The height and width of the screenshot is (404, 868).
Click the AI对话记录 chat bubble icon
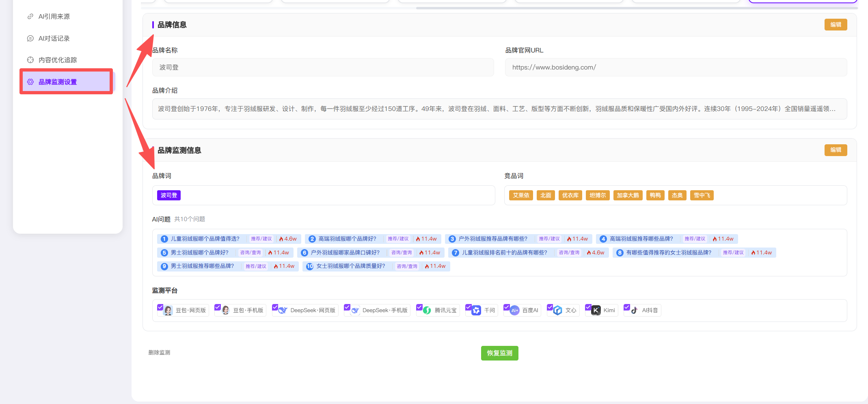point(30,39)
